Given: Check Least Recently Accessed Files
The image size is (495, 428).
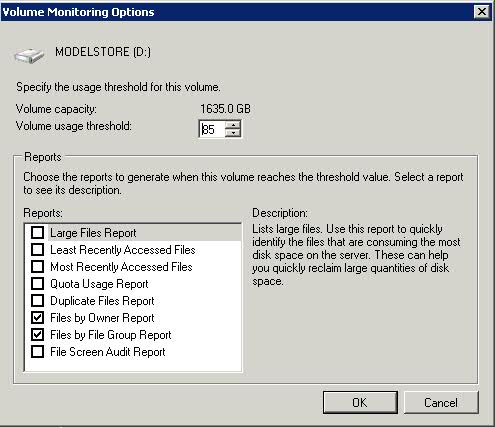Looking at the screenshot, I should coord(37,249).
